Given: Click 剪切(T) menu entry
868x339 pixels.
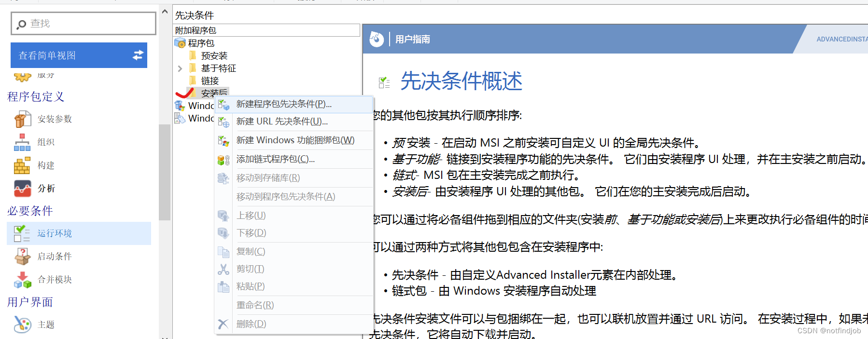Looking at the screenshot, I should click(294, 269).
